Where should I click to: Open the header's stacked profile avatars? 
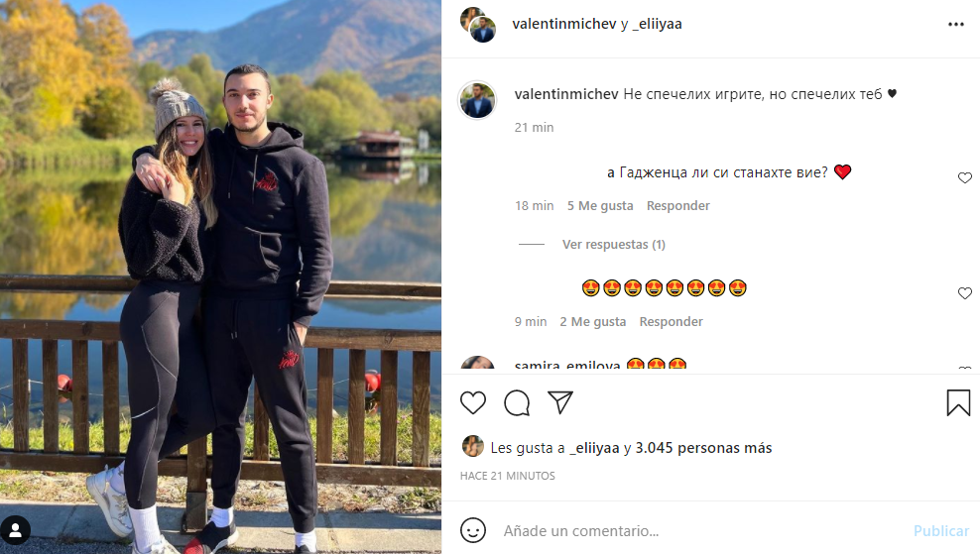(x=478, y=25)
